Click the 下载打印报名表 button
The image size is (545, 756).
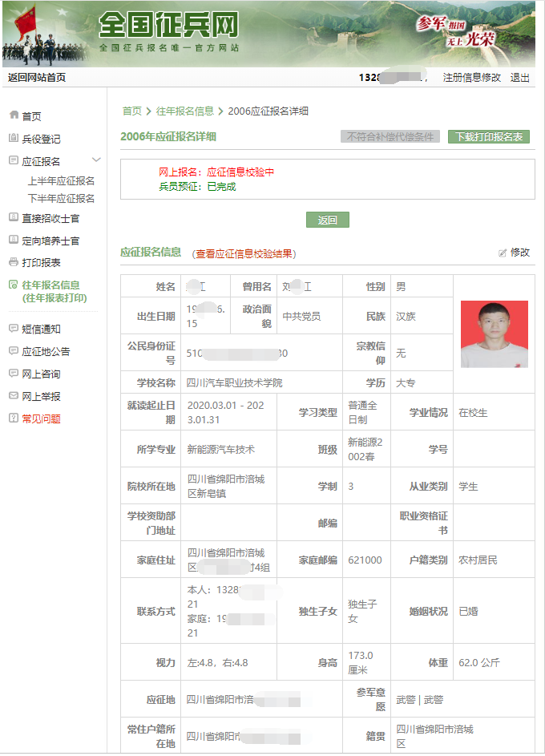pyautogui.click(x=489, y=137)
